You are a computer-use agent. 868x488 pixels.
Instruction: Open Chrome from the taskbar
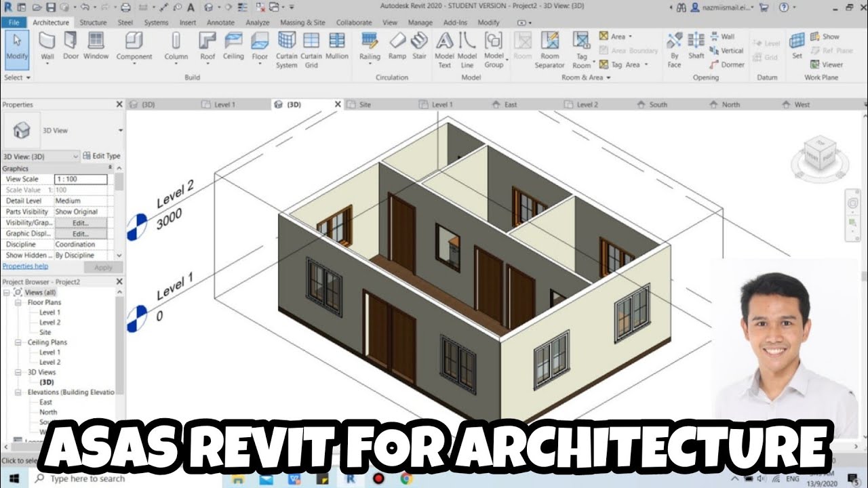click(x=406, y=479)
